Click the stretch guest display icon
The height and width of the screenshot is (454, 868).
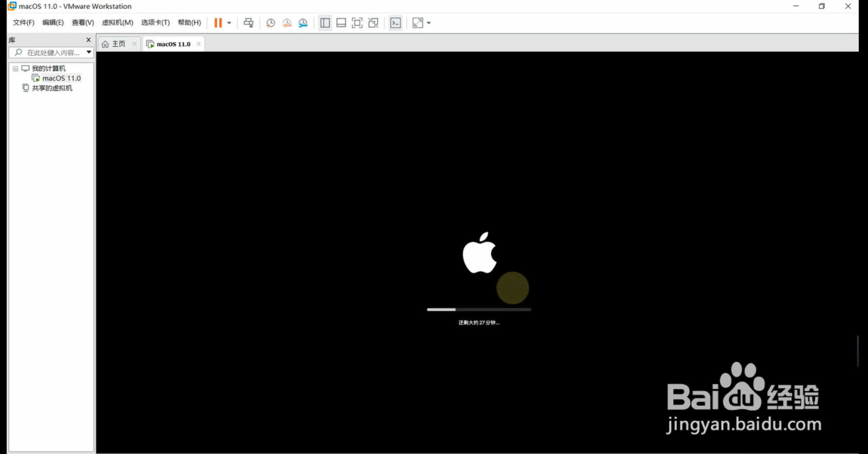click(x=418, y=23)
